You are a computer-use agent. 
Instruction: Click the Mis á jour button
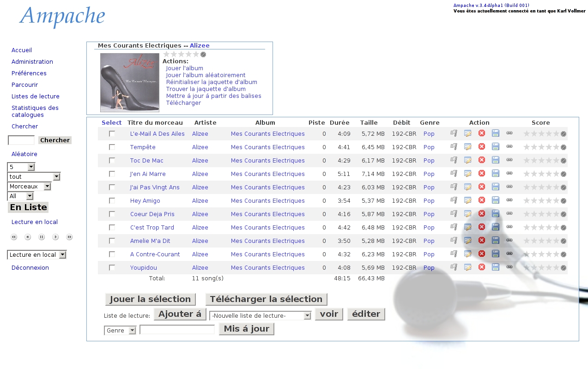tap(247, 329)
